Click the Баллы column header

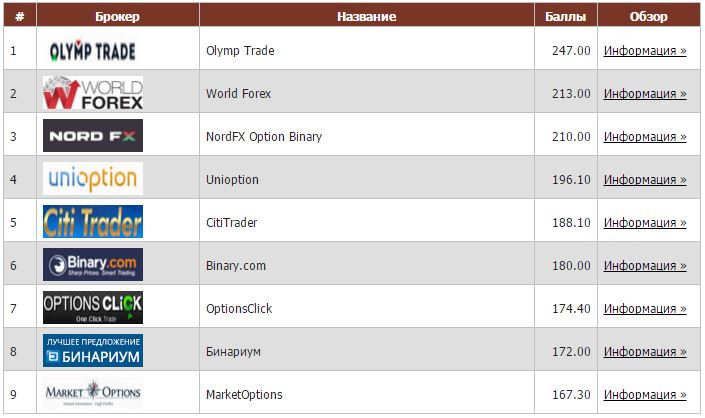[x=566, y=17]
